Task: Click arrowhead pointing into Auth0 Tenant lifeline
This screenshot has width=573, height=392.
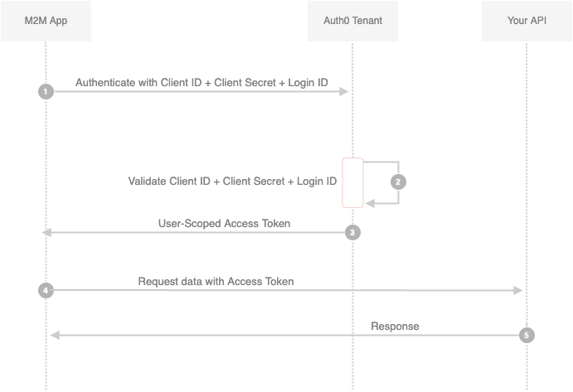Action: click(344, 91)
